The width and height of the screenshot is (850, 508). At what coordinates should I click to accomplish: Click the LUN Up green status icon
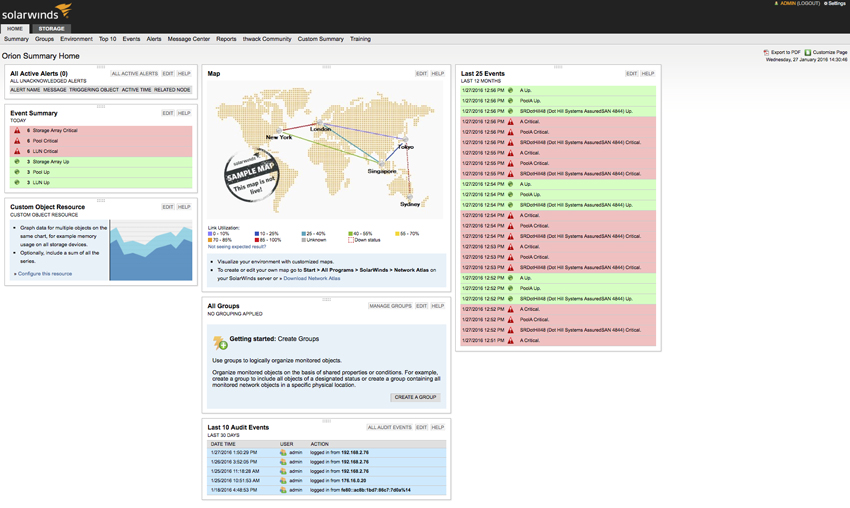click(x=17, y=182)
